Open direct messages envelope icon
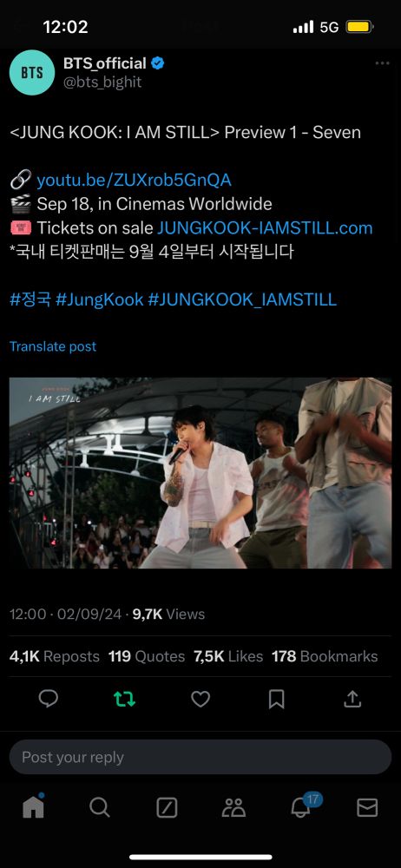401x868 pixels. 367,808
